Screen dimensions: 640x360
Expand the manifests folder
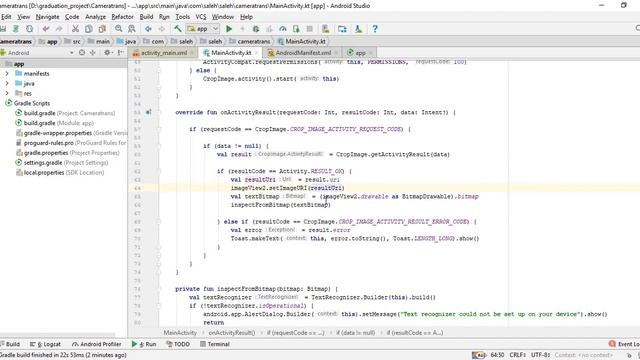click(7, 73)
